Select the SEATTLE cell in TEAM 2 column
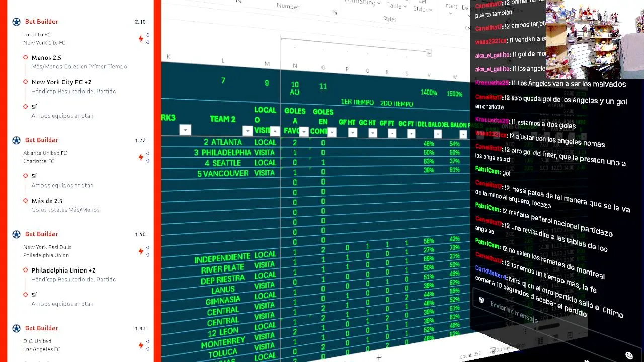Viewport: 644px width, 362px height. (x=223, y=163)
